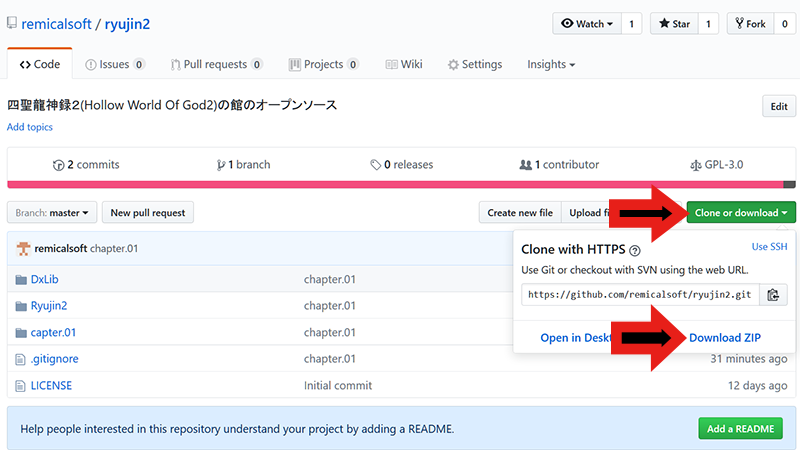Copy clone URL with clipboard icon
The height and width of the screenshot is (450, 800).
coord(773,294)
